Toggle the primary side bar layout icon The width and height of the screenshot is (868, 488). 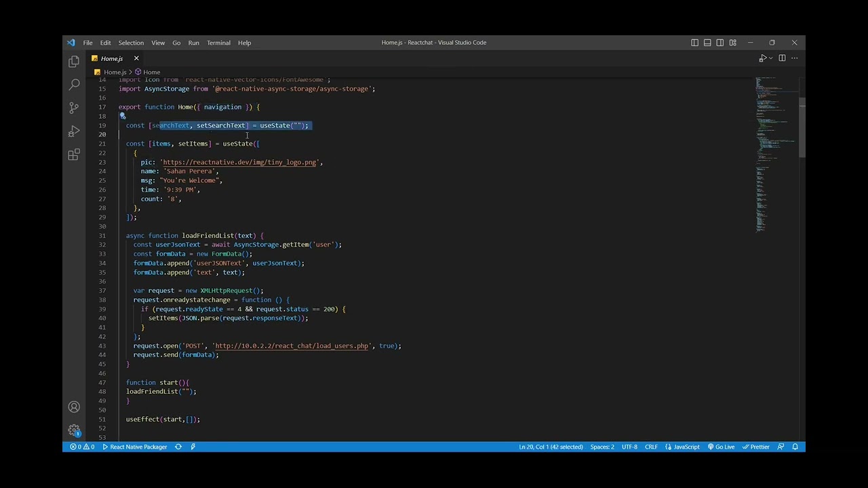pos(694,43)
